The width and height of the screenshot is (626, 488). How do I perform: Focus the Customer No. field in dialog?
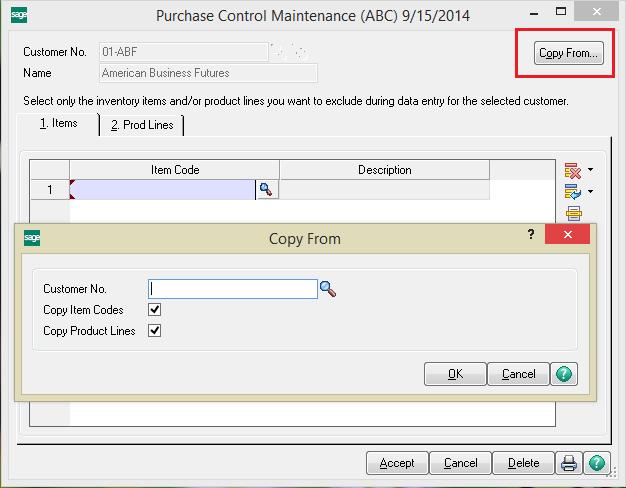[232, 289]
